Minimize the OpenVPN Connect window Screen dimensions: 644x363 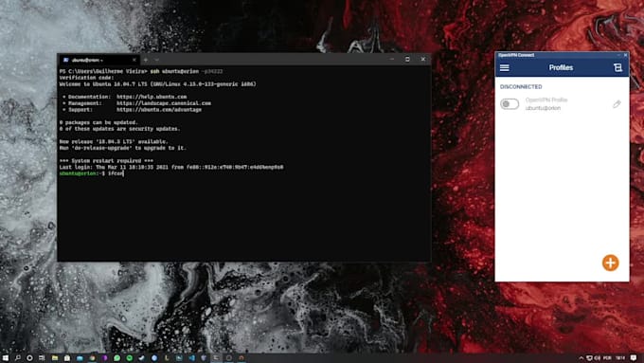click(x=618, y=55)
